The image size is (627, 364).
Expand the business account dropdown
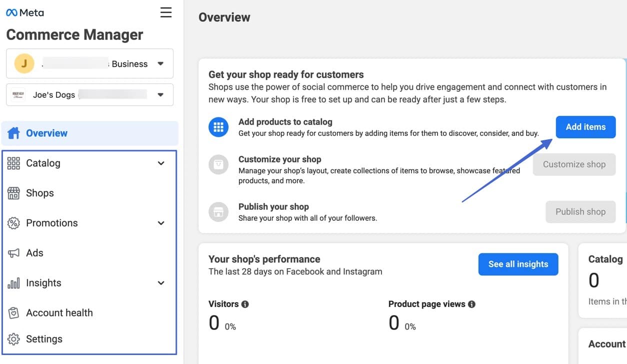pos(160,63)
